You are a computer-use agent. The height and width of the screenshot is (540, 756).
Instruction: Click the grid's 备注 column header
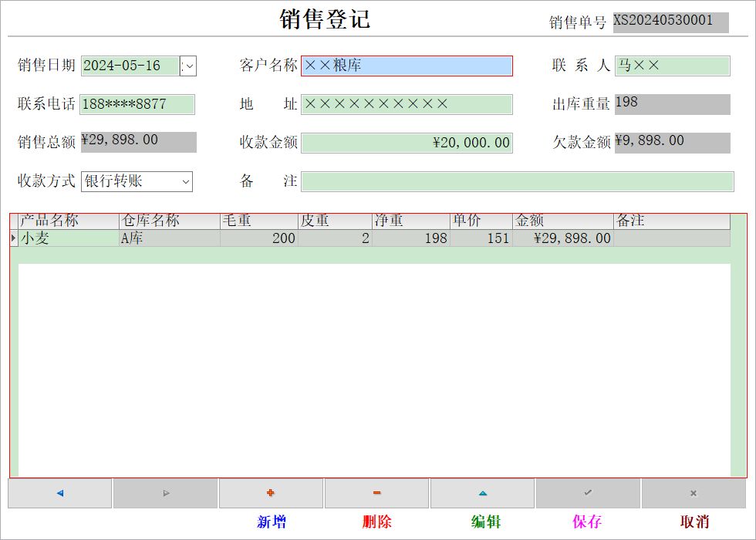click(x=672, y=221)
